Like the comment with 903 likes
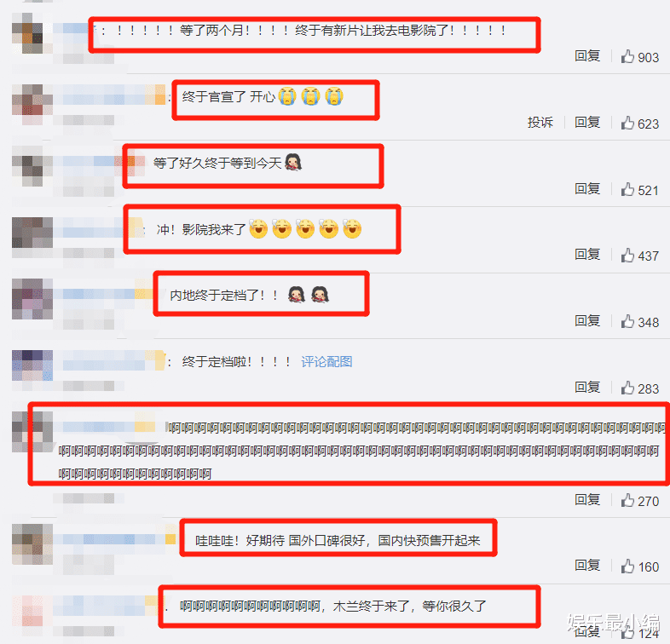 coord(627,56)
